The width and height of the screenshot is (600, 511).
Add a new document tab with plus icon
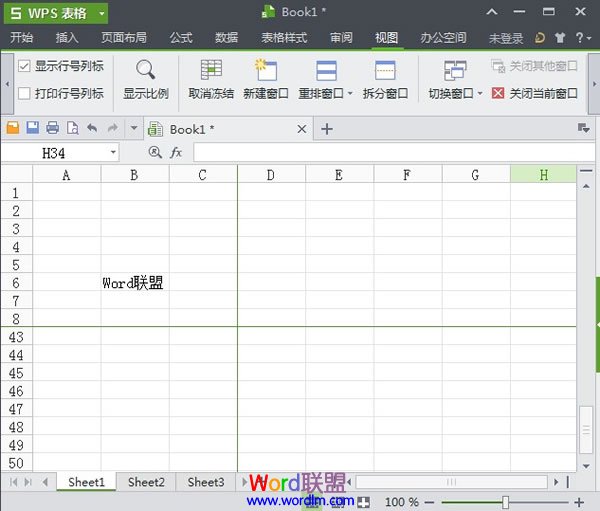(326, 128)
